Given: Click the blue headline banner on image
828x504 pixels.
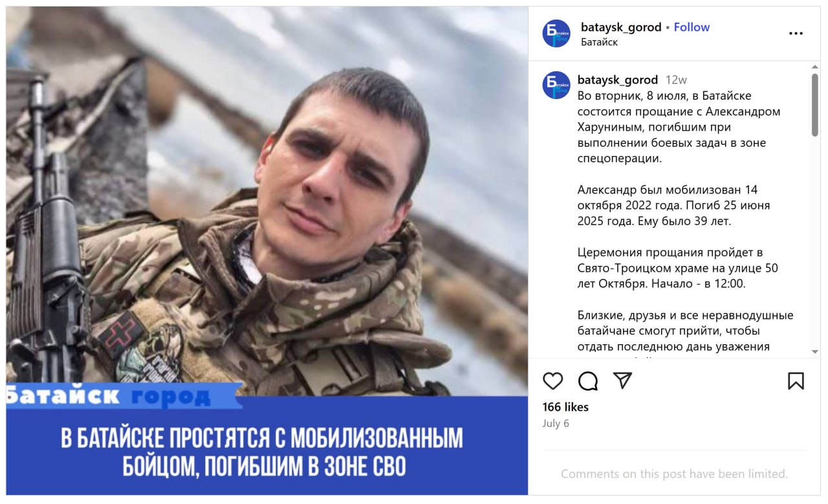Looking at the screenshot, I should [267, 450].
